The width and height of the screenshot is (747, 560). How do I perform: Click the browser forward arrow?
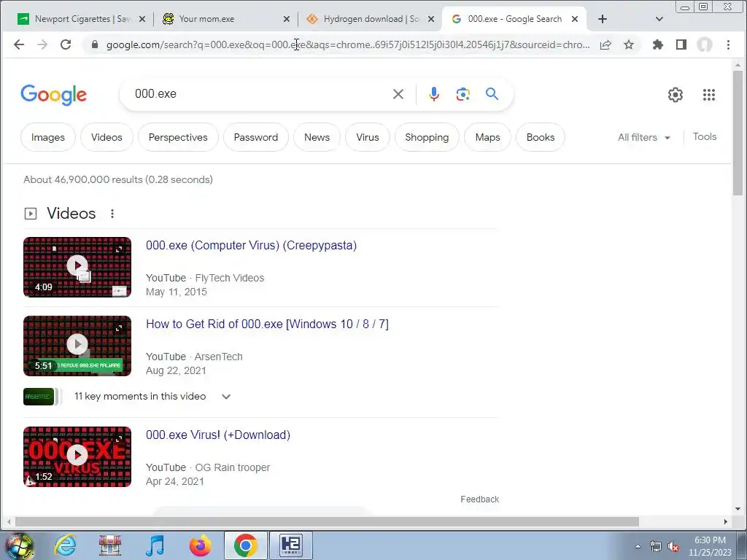[42, 44]
